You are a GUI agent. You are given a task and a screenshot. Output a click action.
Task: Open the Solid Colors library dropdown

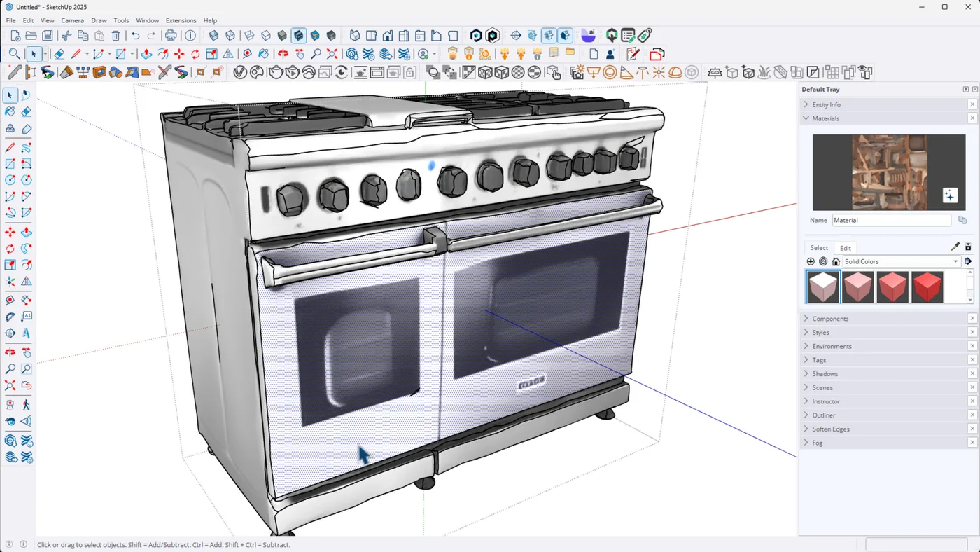click(x=900, y=261)
